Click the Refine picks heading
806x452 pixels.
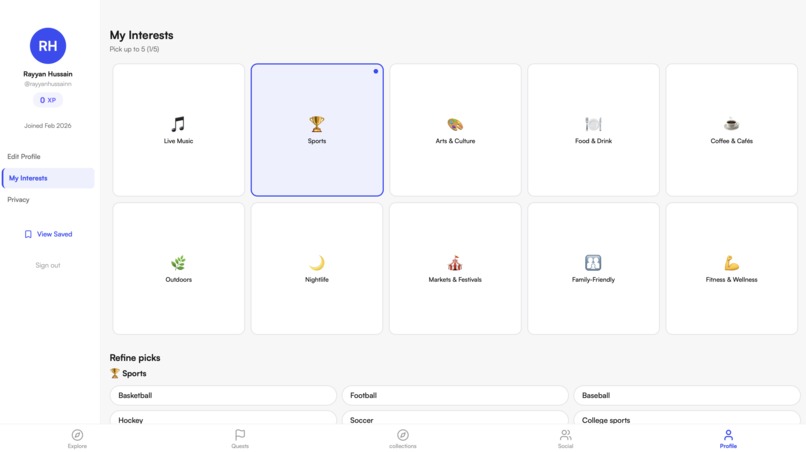coord(135,357)
